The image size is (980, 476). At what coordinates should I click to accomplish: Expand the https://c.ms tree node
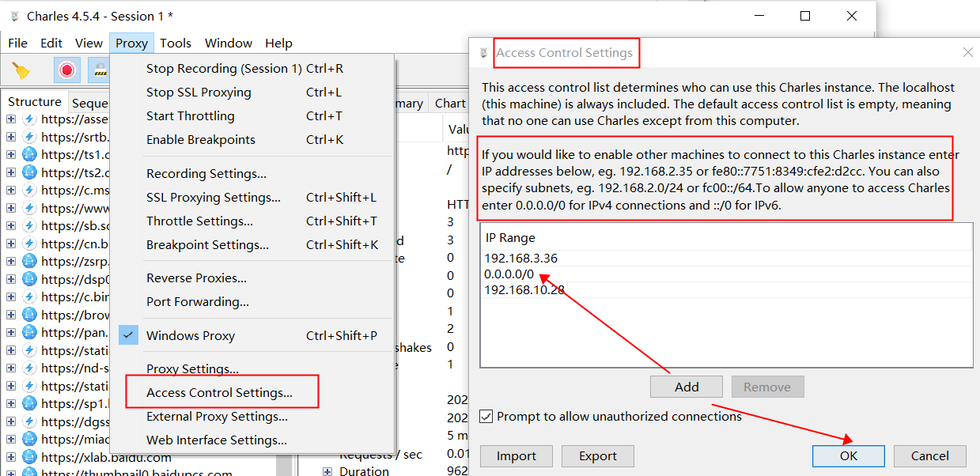click(11, 190)
